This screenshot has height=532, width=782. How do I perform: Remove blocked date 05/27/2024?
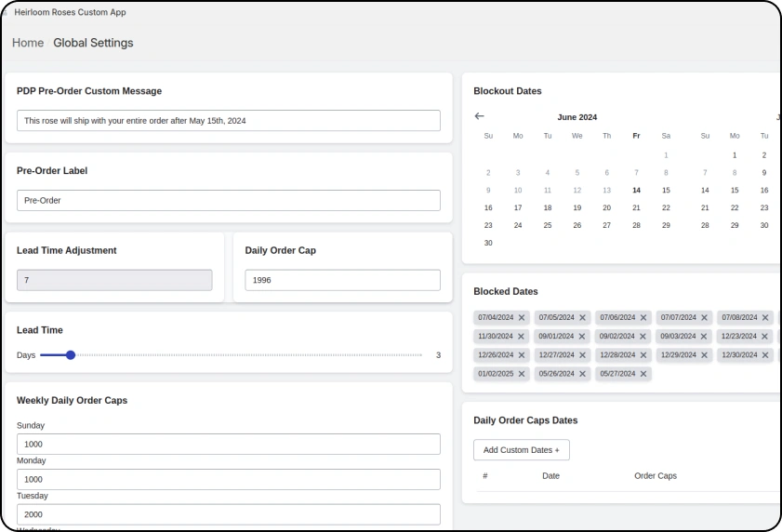point(643,374)
